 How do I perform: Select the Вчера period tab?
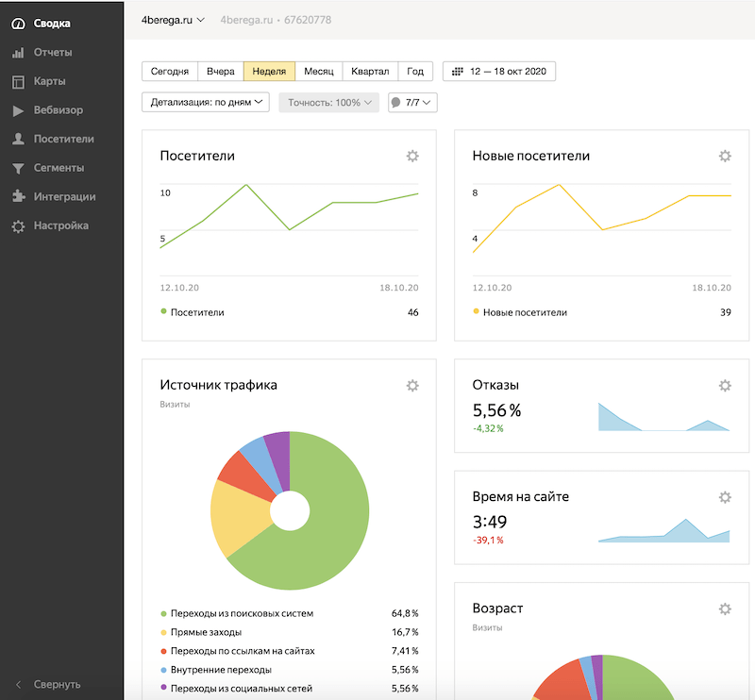[x=221, y=72]
